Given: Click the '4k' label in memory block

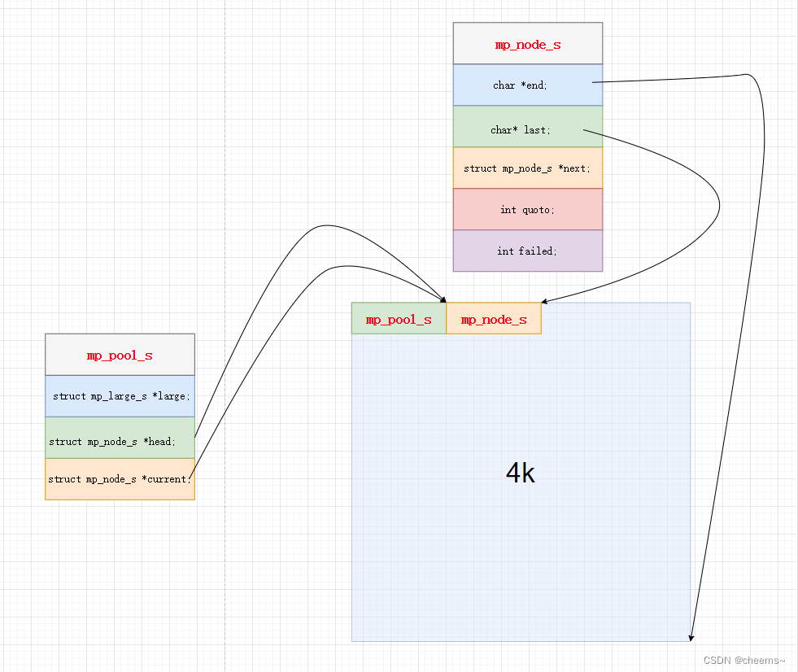Looking at the screenshot, I should (x=520, y=473).
